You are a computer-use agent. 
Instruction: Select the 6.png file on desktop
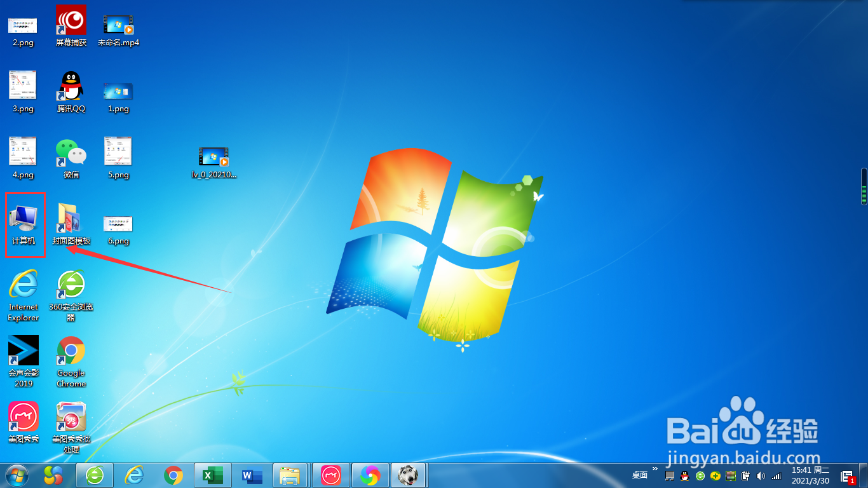click(x=118, y=230)
